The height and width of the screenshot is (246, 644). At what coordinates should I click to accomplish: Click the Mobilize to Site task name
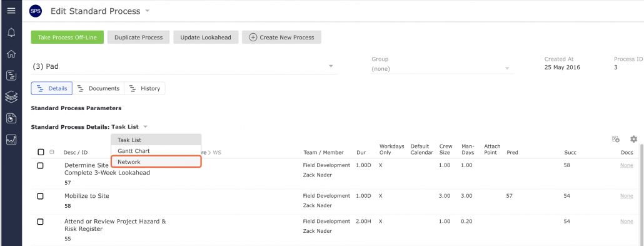pos(87,196)
